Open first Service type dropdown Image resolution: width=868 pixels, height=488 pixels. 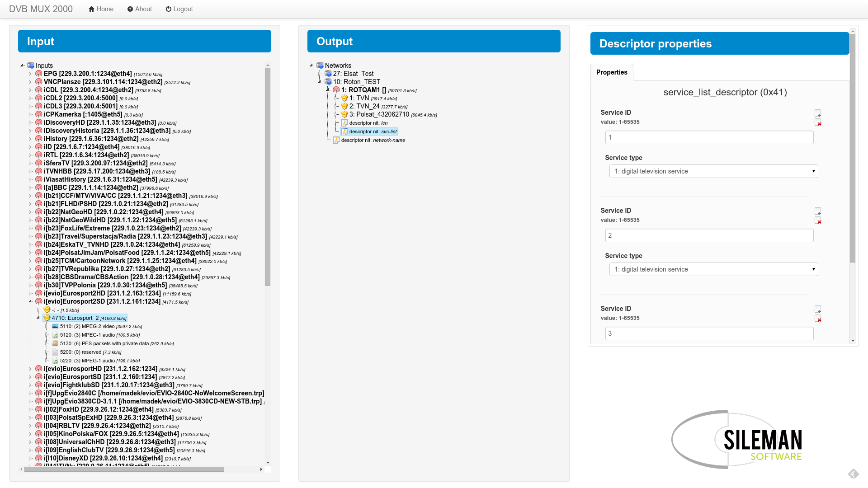coord(713,171)
